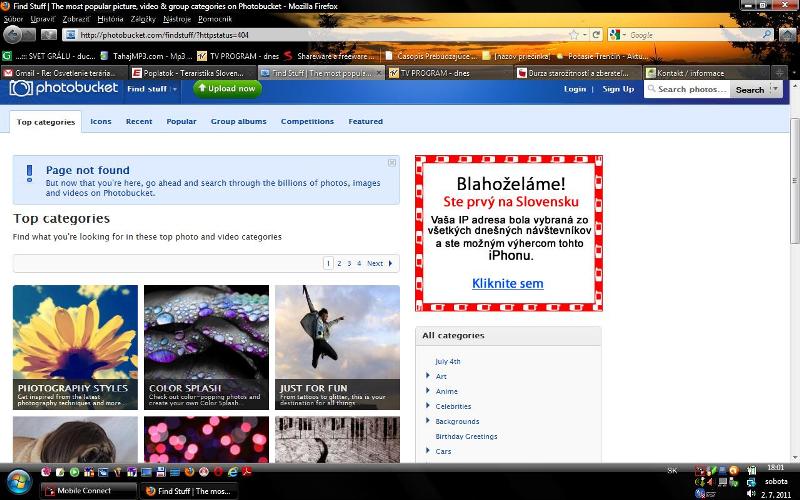Image resolution: width=800 pixels, height=500 pixels.
Task: Bookmark page with the star icon
Action: [573, 35]
